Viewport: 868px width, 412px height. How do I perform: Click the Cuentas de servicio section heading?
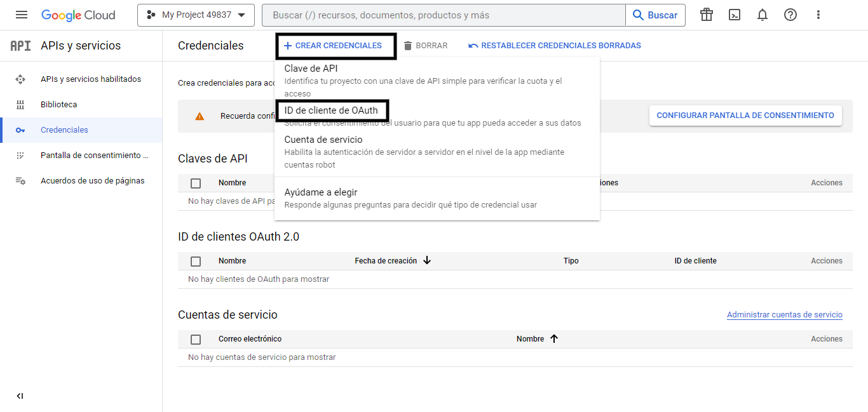(227, 315)
